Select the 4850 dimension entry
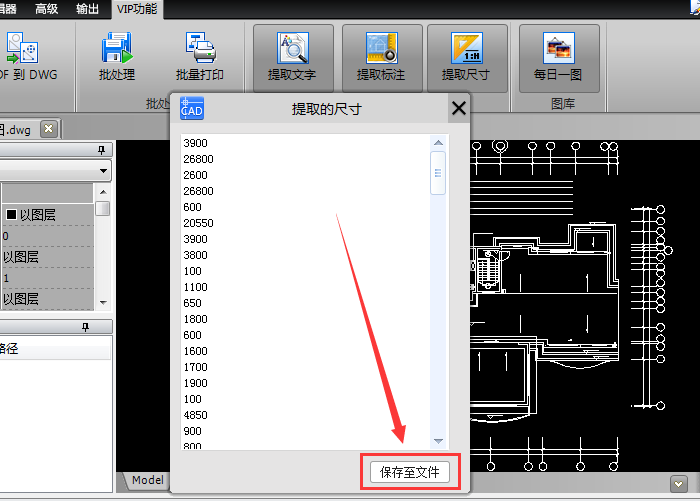Screen dimensions: 700x501 pyautogui.click(x=196, y=415)
